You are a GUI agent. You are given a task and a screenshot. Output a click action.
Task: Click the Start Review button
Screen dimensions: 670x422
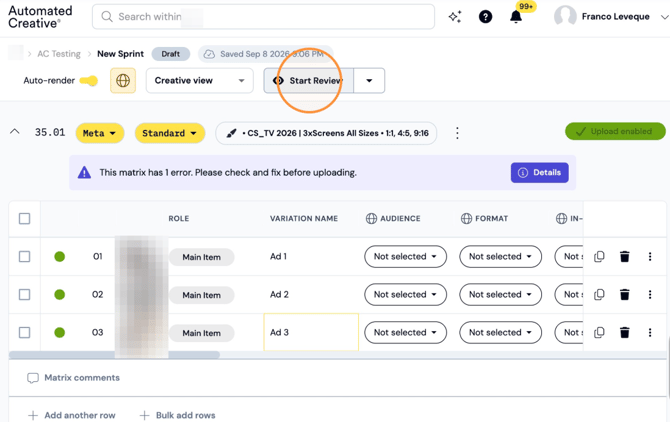tap(309, 80)
